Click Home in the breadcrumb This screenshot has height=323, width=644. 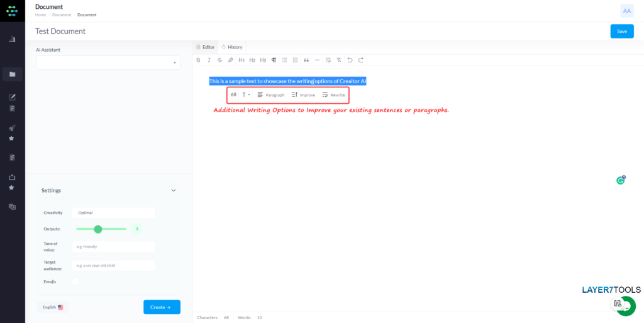[x=41, y=14]
